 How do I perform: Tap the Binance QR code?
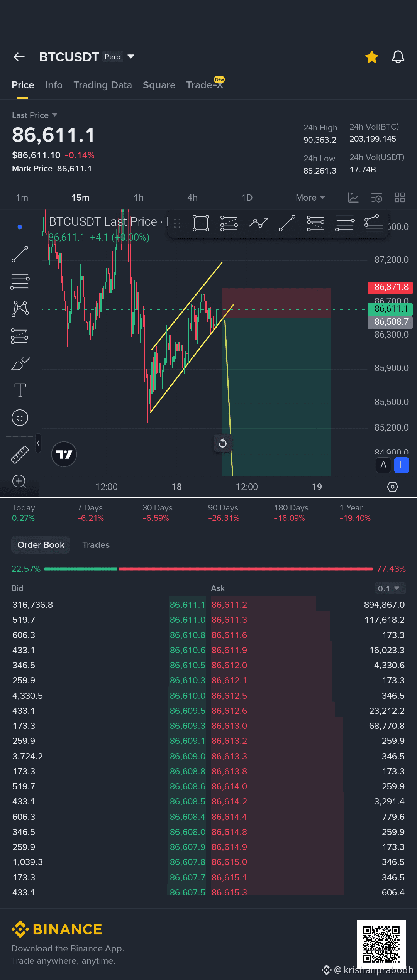(x=381, y=945)
